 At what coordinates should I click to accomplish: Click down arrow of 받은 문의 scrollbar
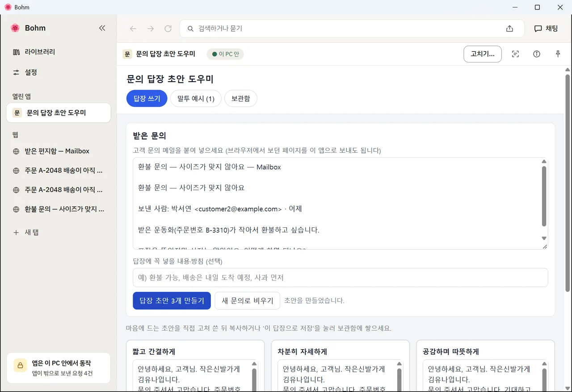(x=544, y=238)
